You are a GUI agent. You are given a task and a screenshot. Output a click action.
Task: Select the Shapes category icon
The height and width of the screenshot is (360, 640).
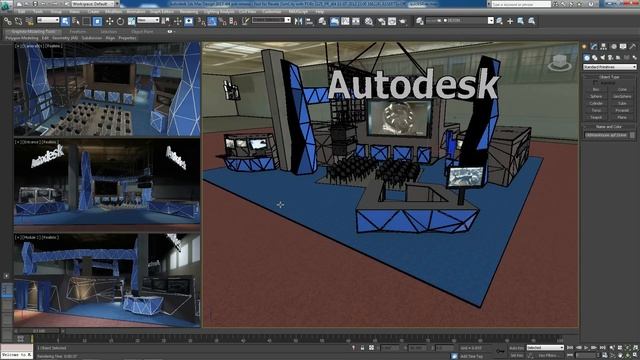pyautogui.click(x=594, y=58)
